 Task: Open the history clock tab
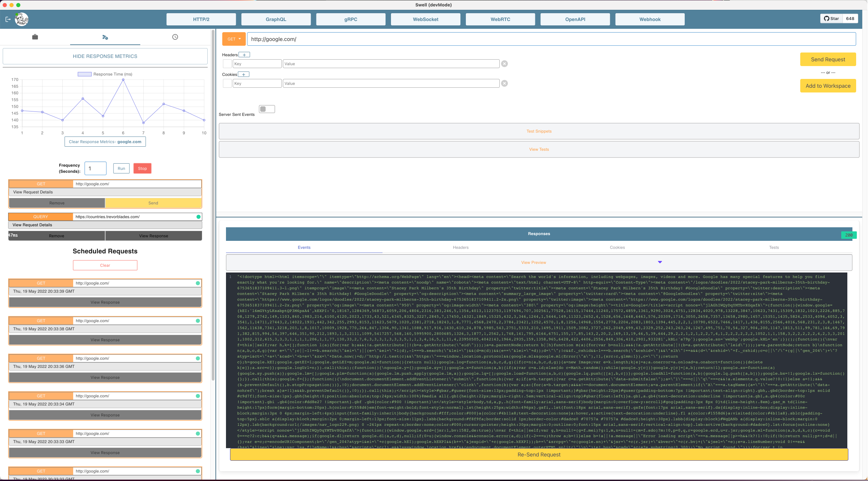[175, 37]
